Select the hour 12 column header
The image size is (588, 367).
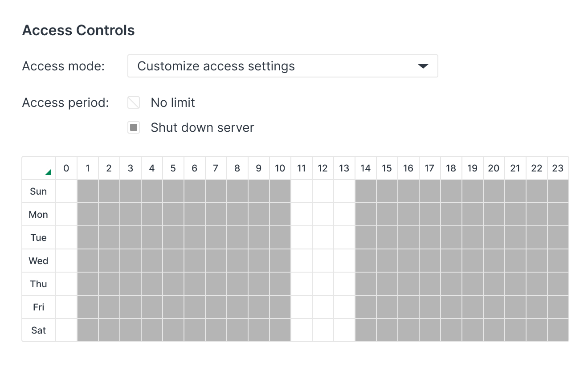click(x=323, y=168)
